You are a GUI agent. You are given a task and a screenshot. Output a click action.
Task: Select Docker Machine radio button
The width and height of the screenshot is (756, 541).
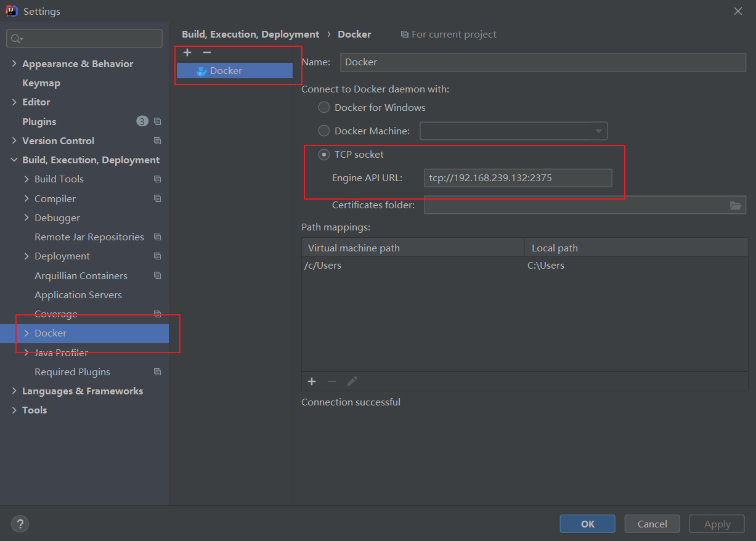[323, 131]
